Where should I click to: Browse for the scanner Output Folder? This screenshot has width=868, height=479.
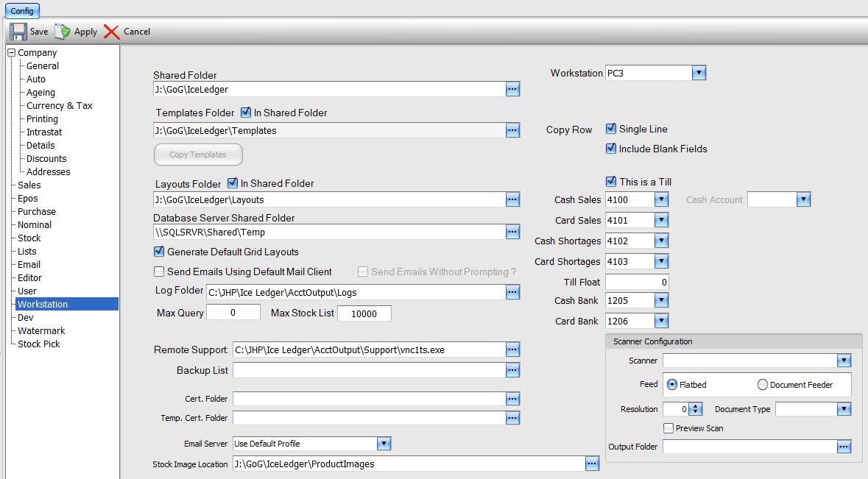(x=845, y=446)
